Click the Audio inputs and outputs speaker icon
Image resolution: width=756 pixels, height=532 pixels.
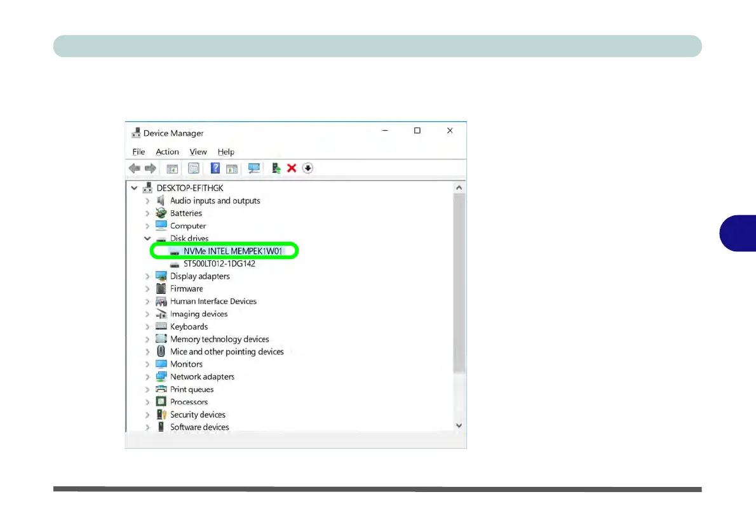click(161, 201)
